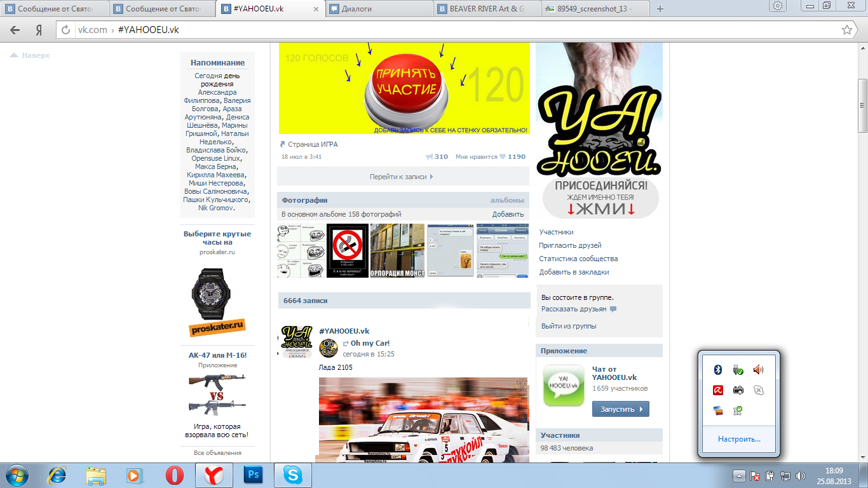Click Выйти из группы link

[569, 326]
